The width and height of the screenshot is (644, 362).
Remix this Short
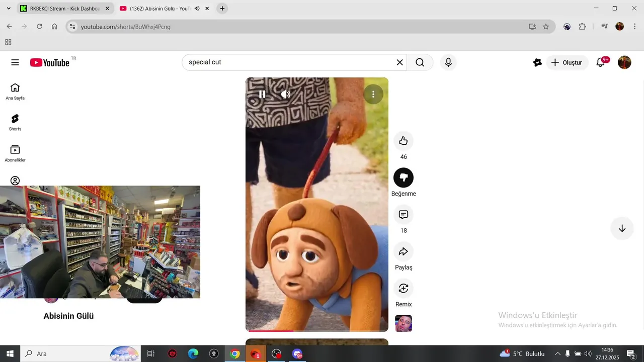404,288
